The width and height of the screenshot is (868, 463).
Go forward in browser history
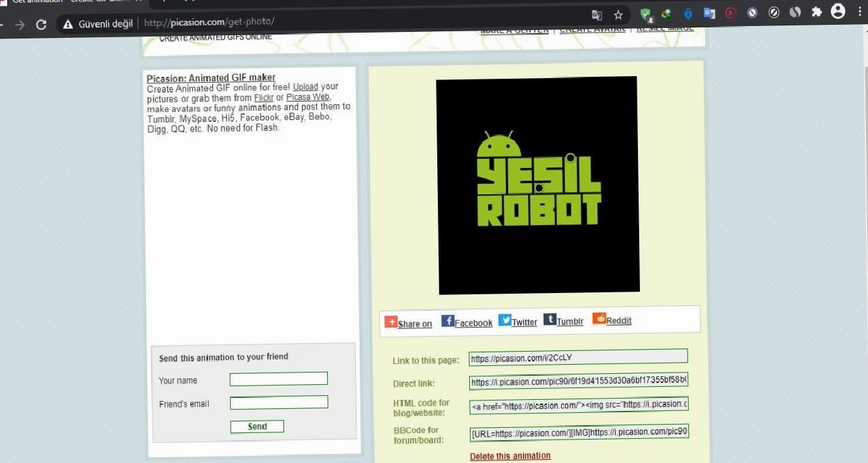click(x=20, y=25)
